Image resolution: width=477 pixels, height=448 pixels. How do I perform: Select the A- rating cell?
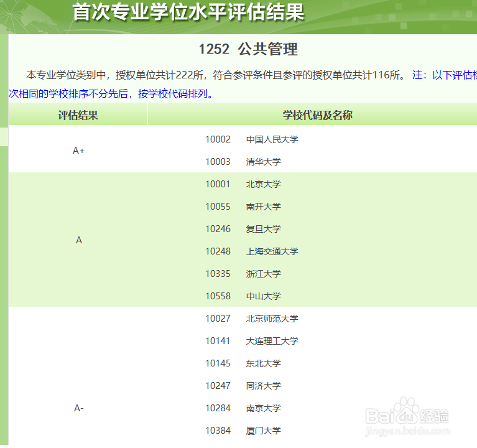click(x=78, y=408)
